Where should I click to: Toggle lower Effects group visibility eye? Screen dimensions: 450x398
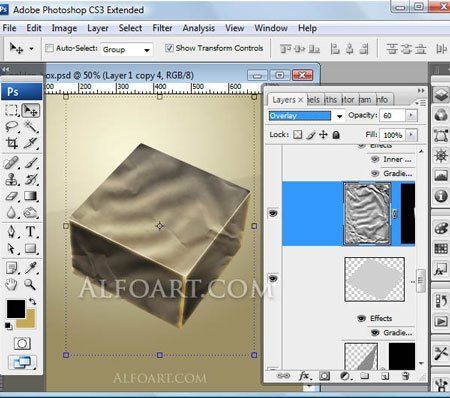coord(361,318)
